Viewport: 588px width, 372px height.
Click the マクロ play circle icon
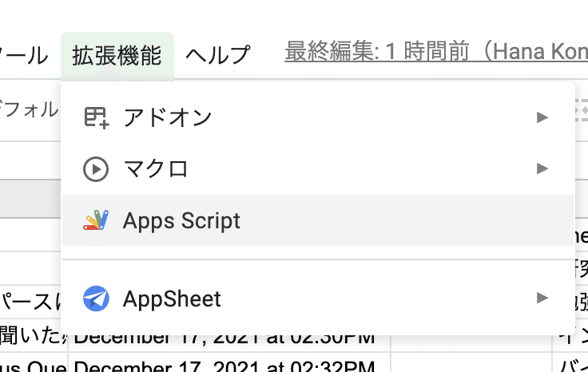[x=96, y=169]
